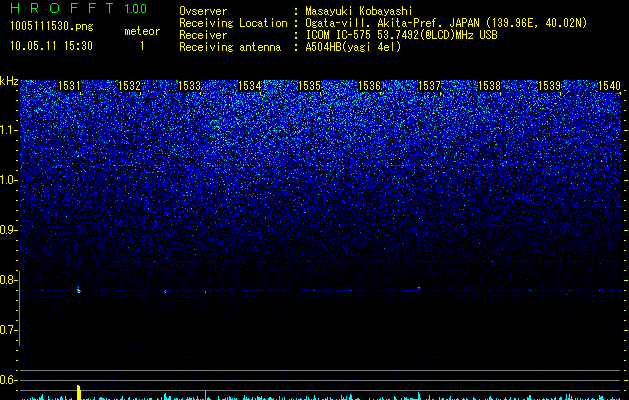629x400 pixels.
Task: Click the 0.7 kHz axis label
Action: (9, 330)
